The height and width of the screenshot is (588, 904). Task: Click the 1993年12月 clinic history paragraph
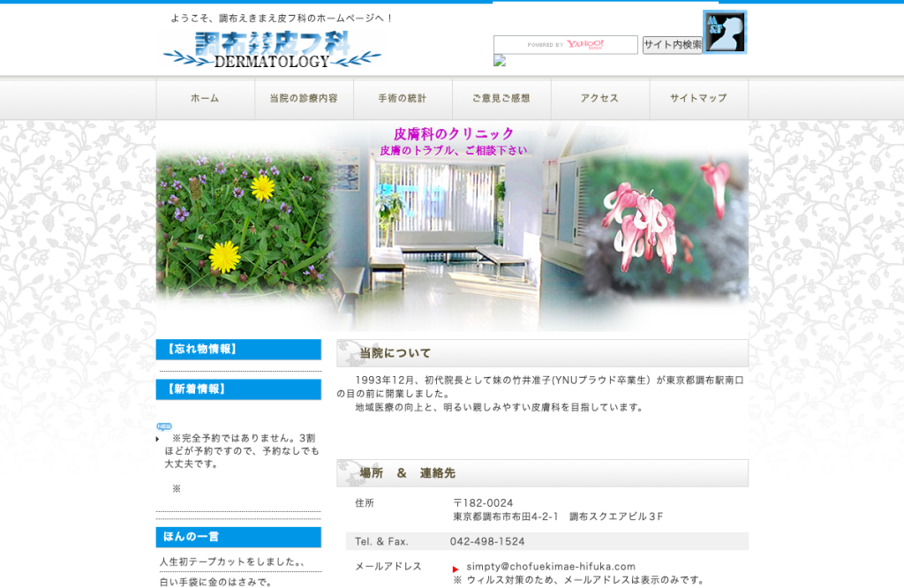[540, 387]
